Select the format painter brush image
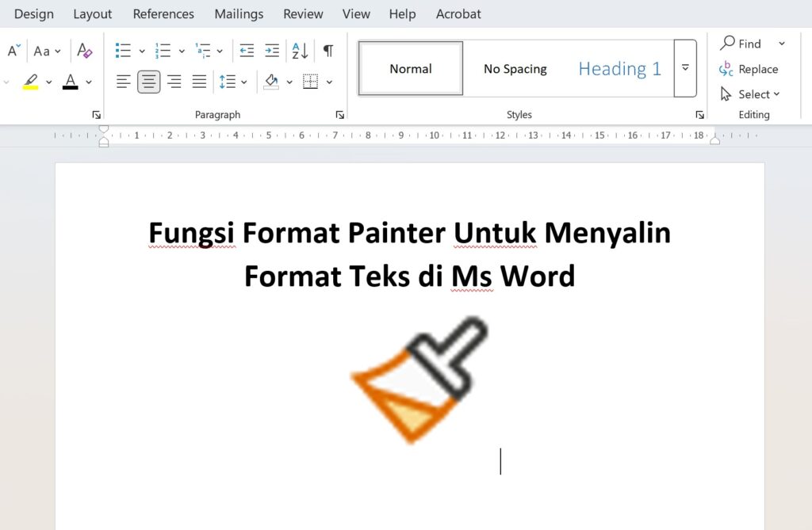Viewport: 812px width, 530px height. pyautogui.click(x=420, y=379)
